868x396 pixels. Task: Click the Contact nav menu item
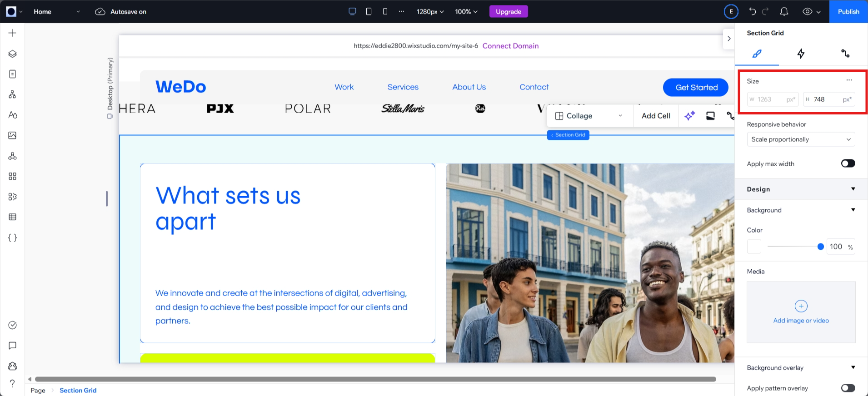[x=534, y=87]
